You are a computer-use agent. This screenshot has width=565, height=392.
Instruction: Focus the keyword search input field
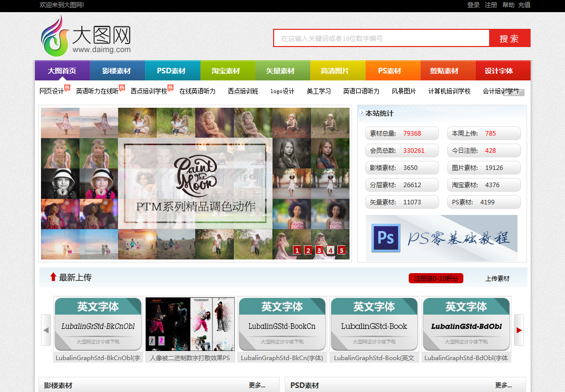click(381, 38)
